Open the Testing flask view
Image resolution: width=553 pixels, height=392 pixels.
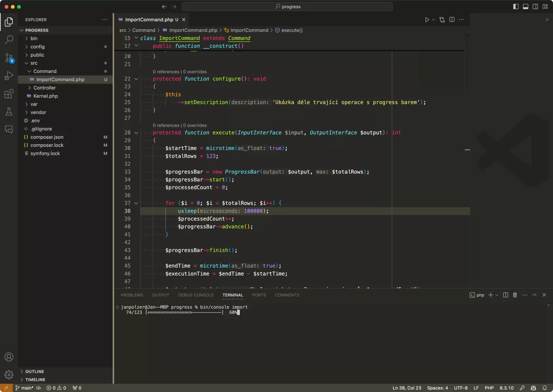pos(9,112)
